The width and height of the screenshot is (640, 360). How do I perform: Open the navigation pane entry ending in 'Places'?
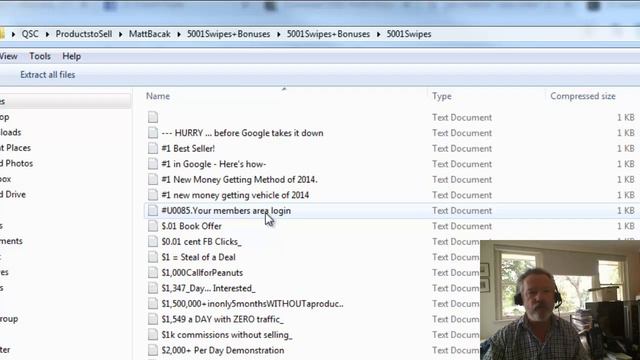tap(16, 148)
